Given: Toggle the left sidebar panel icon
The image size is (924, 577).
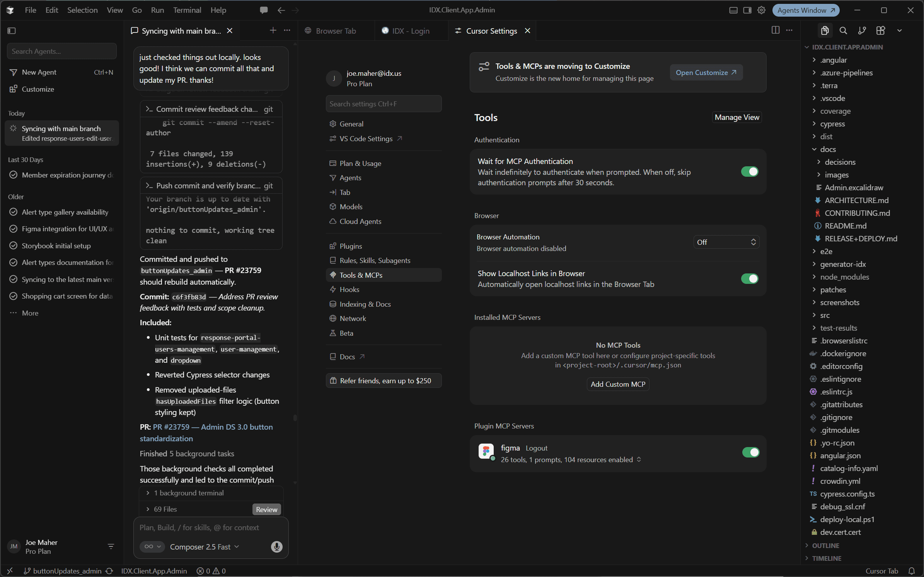Looking at the screenshot, I should pyautogui.click(x=12, y=31).
